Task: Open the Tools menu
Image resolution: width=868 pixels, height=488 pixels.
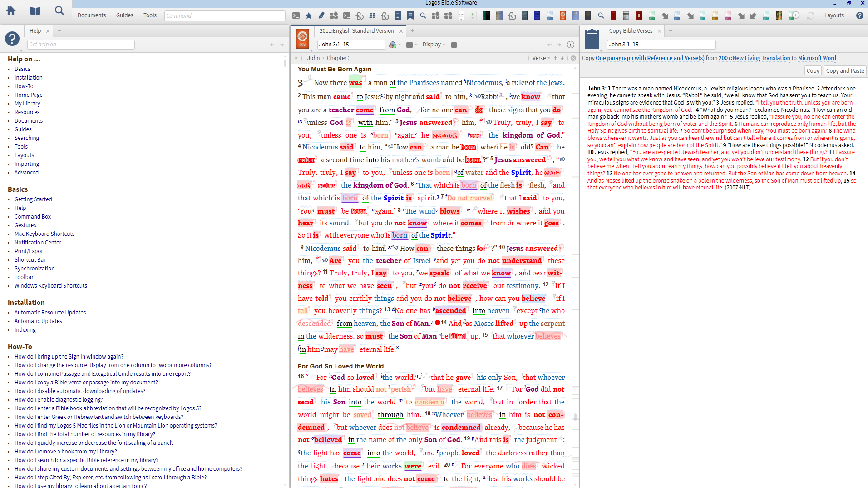Action: [150, 15]
